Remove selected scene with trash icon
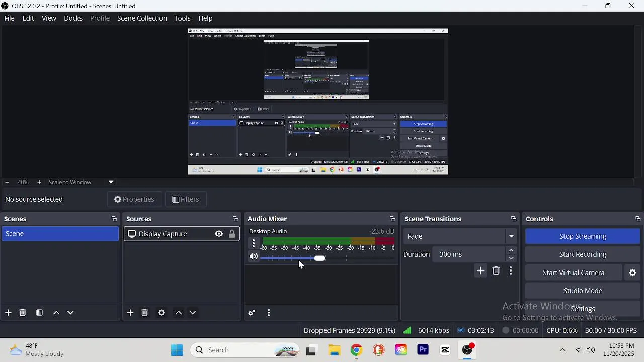This screenshot has width=644, height=362. point(23,313)
